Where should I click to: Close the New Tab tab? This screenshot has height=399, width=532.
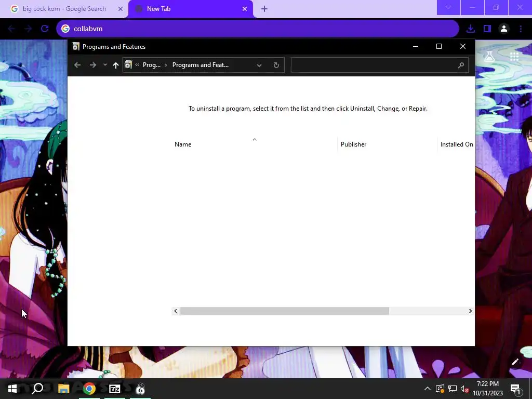[x=245, y=9]
